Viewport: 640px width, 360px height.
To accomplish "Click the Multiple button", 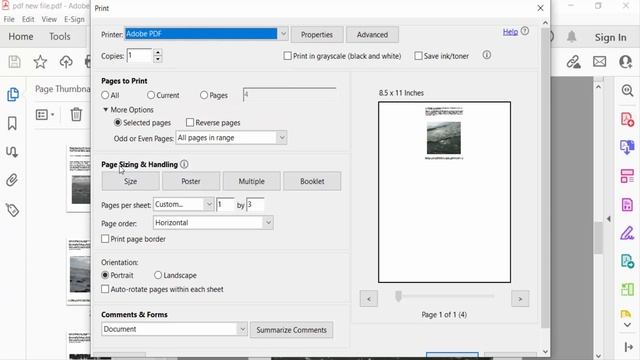I will (x=251, y=181).
